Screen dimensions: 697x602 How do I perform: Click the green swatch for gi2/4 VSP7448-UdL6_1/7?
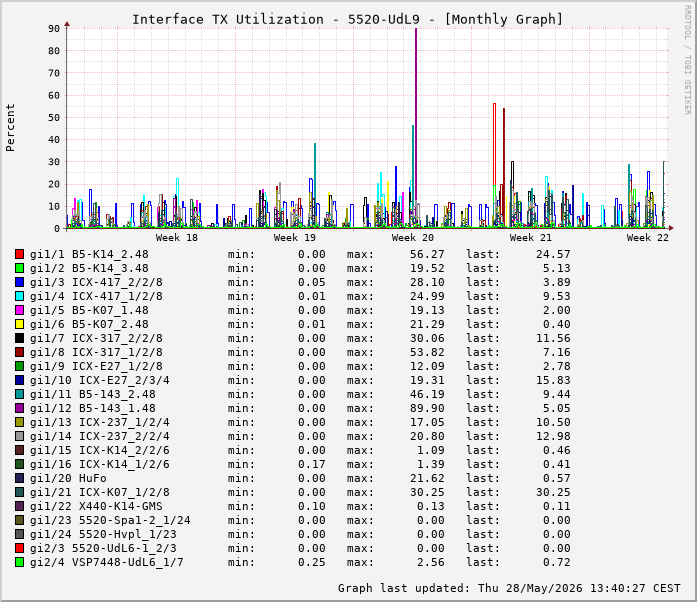(20, 562)
